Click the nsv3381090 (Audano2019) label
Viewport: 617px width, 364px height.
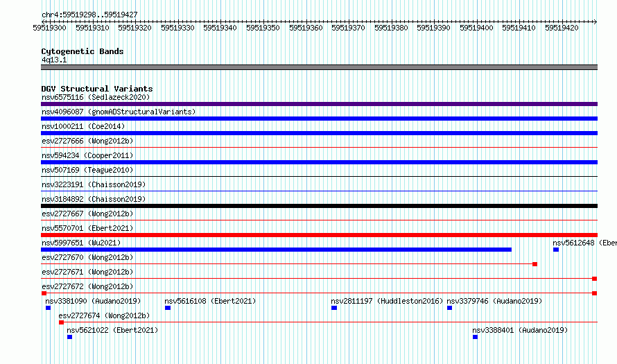93,301
